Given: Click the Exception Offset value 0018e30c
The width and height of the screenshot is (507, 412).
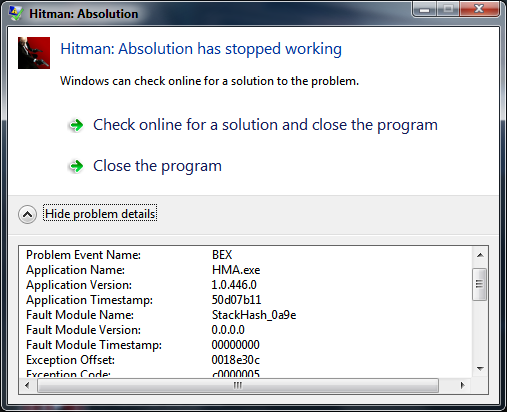Looking at the screenshot, I should [x=236, y=360].
